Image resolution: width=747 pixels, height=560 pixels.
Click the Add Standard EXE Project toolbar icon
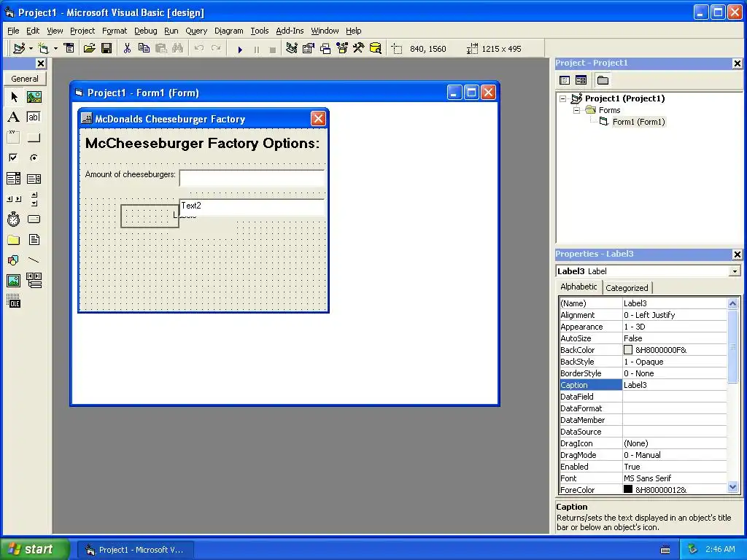click(x=19, y=48)
